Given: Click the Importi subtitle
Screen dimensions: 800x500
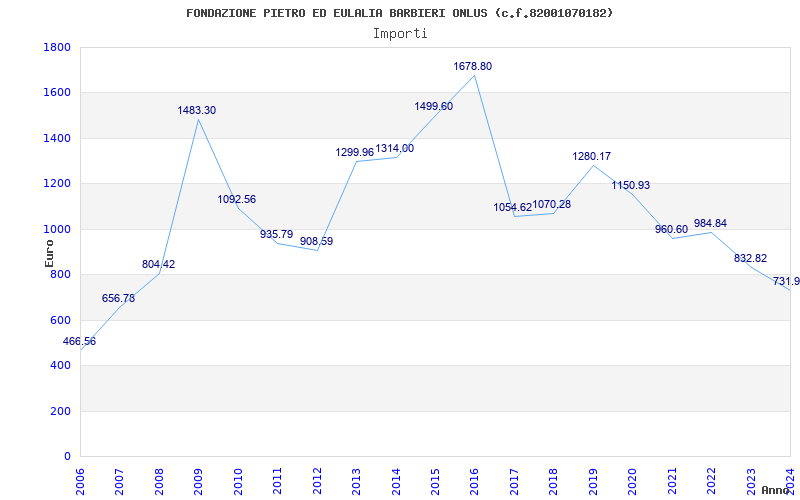Looking at the screenshot, I should click(400, 34).
